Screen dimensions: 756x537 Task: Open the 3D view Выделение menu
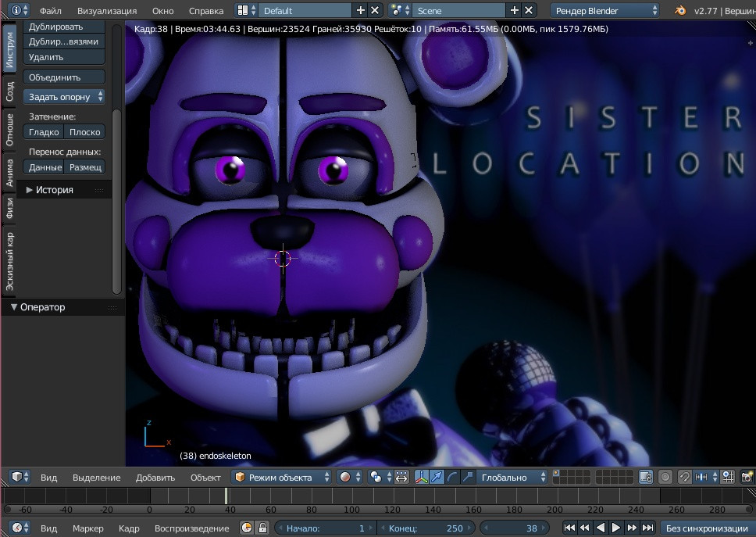[96, 477]
